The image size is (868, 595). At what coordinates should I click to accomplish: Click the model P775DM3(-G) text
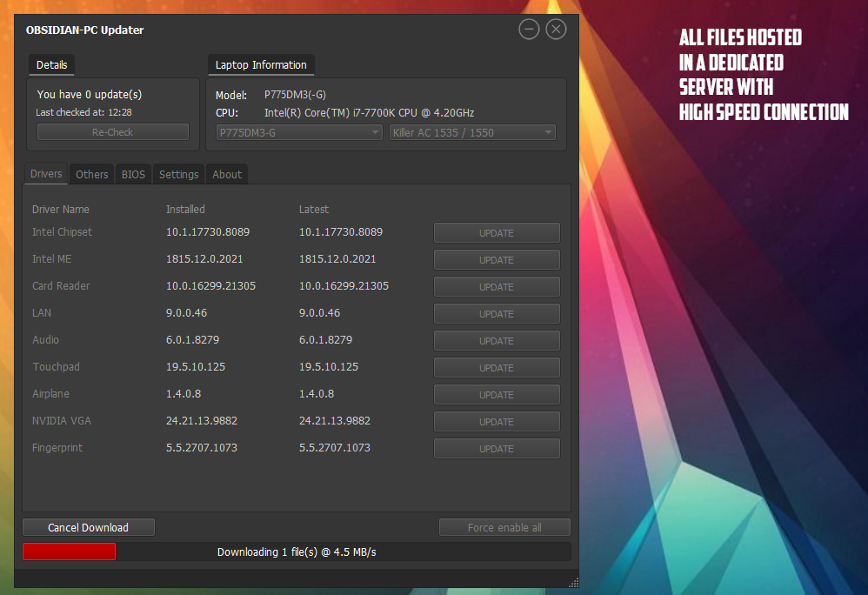tap(295, 95)
